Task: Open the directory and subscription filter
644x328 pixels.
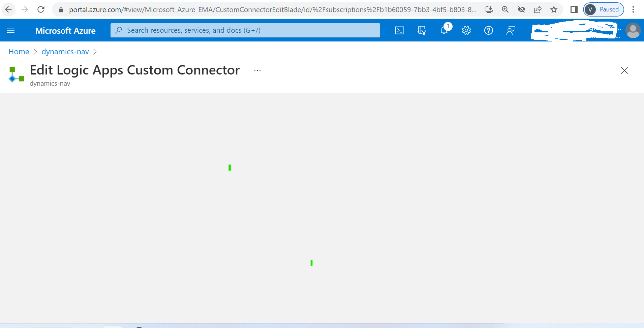Action: point(422,30)
